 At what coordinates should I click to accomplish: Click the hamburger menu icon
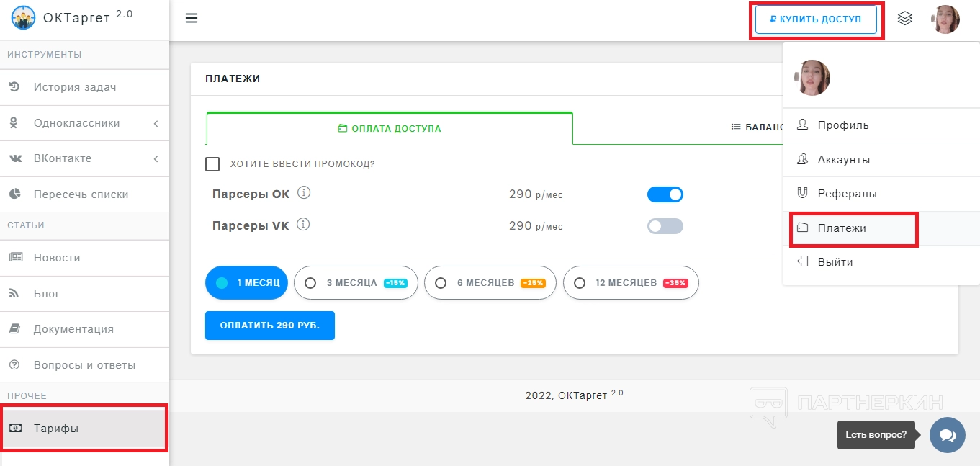tap(192, 19)
